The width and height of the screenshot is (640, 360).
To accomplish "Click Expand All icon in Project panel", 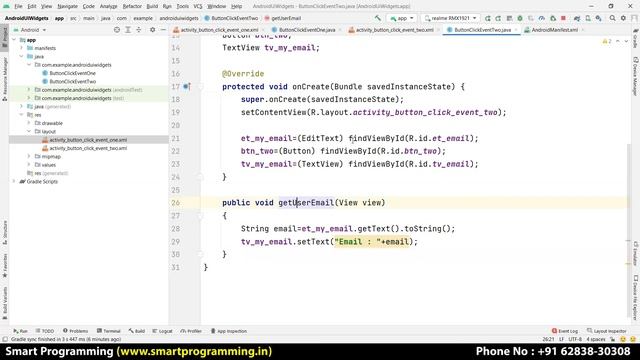I will pos(128,30).
